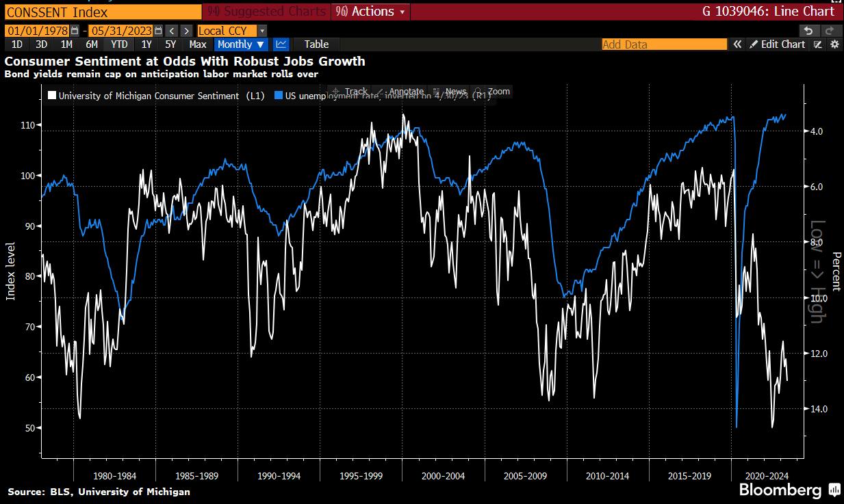Viewport: 844px width, 504px height.
Task: Select the 1Y time range
Action: point(146,44)
